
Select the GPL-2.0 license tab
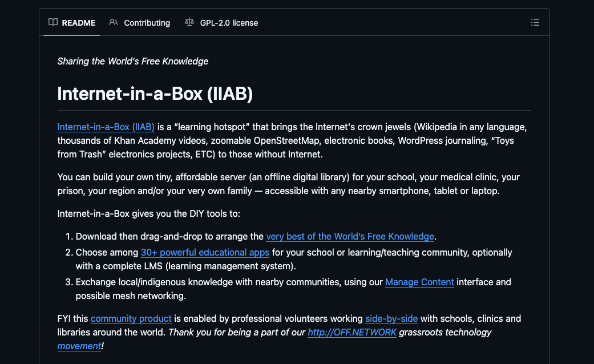(x=221, y=23)
